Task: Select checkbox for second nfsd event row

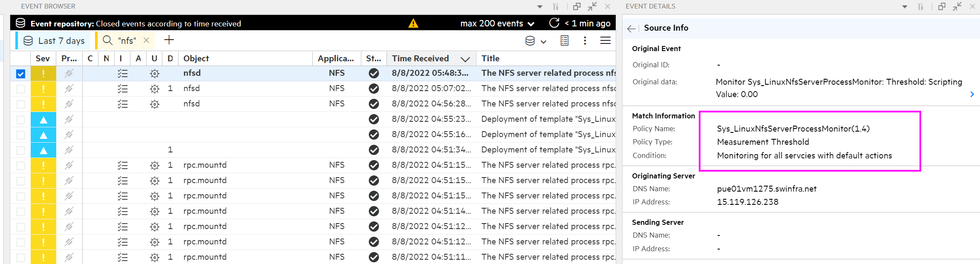Action: point(20,89)
